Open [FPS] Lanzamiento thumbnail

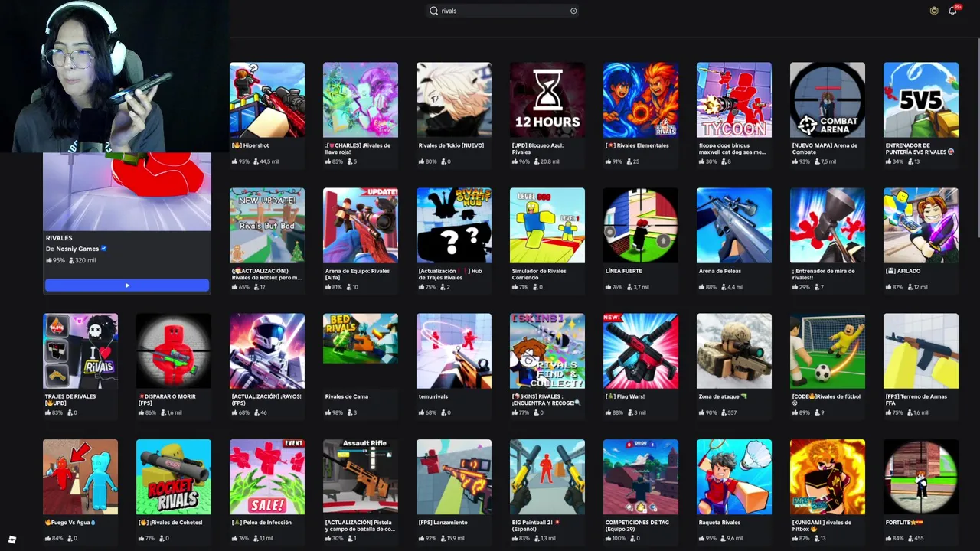[x=454, y=477]
